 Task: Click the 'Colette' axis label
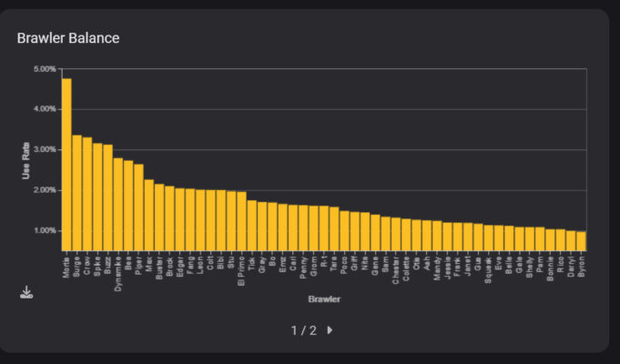click(406, 268)
